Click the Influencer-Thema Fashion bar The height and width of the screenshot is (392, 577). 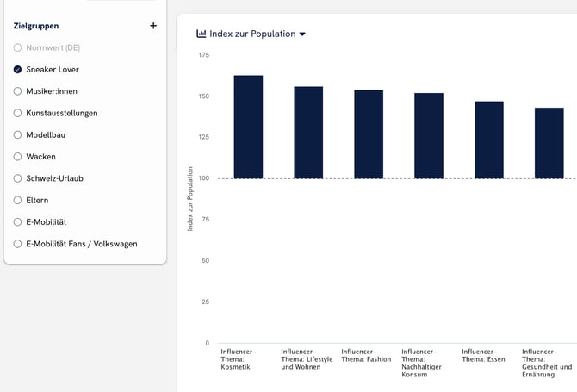coord(369,134)
